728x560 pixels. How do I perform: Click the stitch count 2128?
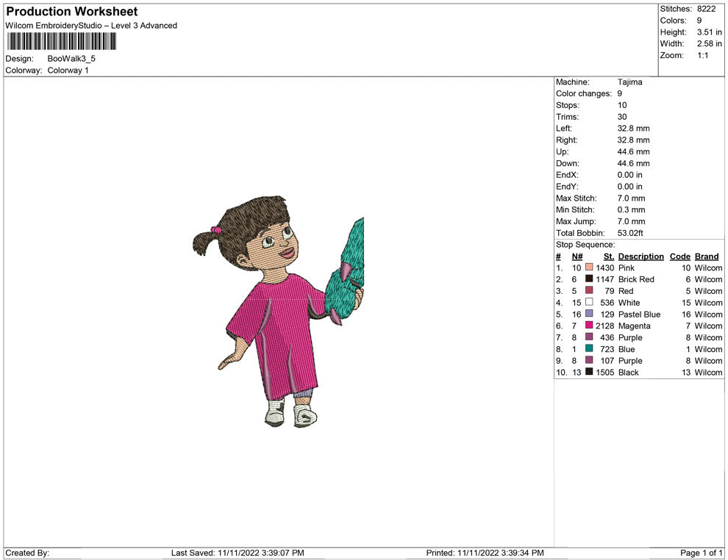click(605, 326)
